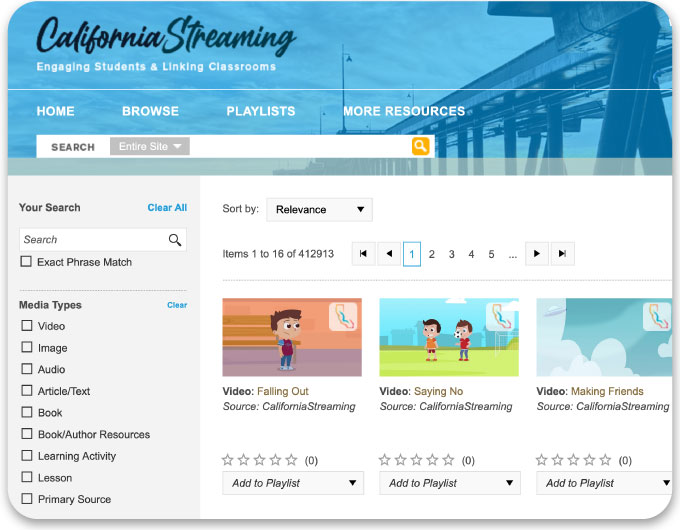Open the BROWSE menu

(x=150, y=111)
